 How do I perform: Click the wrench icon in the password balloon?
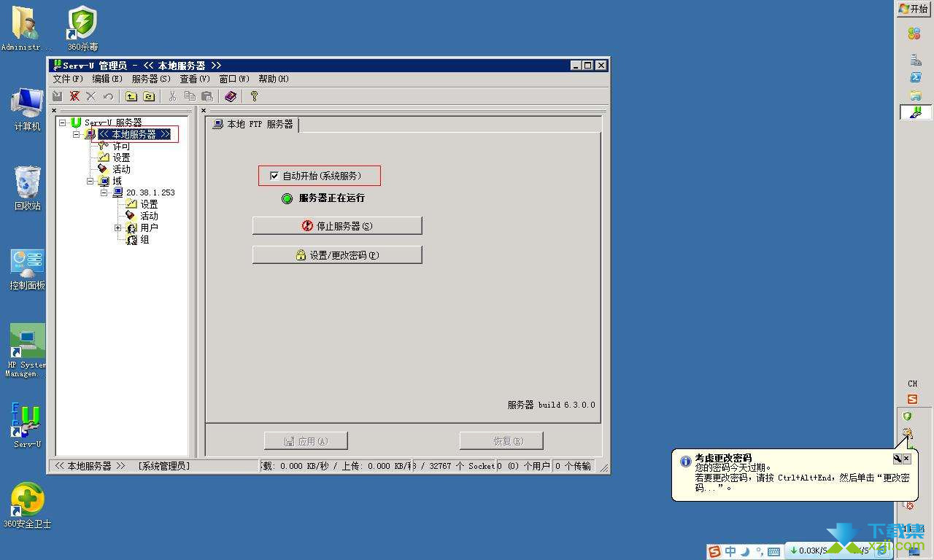tap(898, 459)
